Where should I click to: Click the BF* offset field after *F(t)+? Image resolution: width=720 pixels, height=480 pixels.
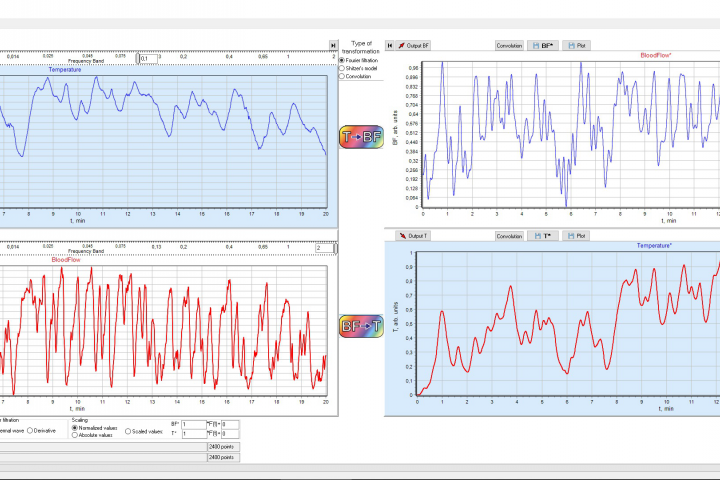click(230, 424)
